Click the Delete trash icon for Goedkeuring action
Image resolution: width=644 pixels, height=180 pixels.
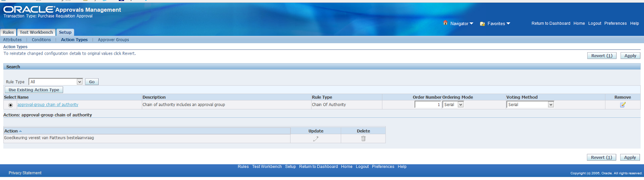pyautogui.click(x=363, y=139)
